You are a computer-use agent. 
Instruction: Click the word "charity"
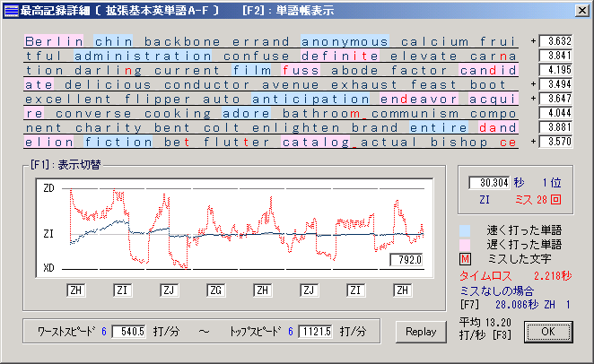pyautogui.click(x=109, y=128)
